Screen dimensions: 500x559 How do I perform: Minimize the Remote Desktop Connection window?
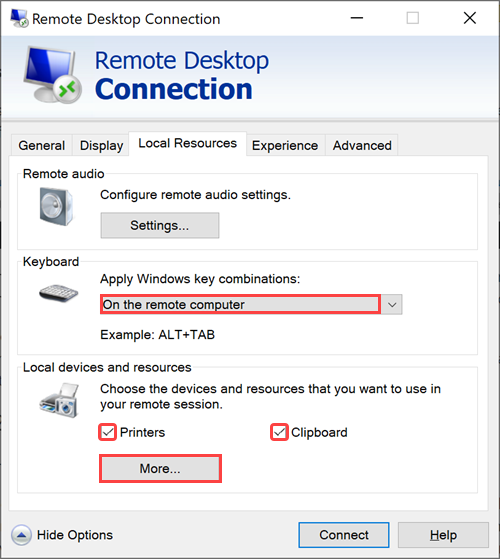point(357,18)
